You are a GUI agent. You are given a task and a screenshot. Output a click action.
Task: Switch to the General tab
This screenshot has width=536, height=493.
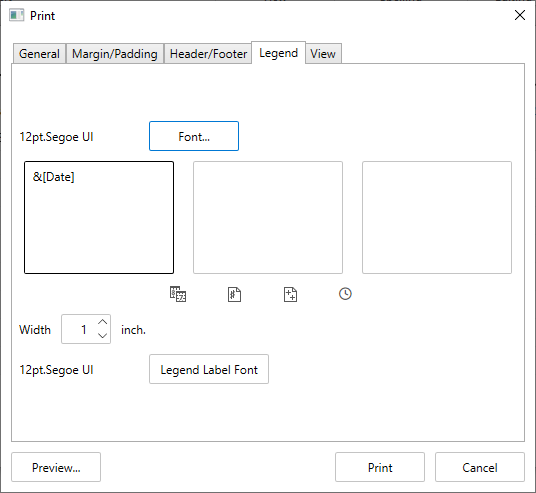(39, 54)
